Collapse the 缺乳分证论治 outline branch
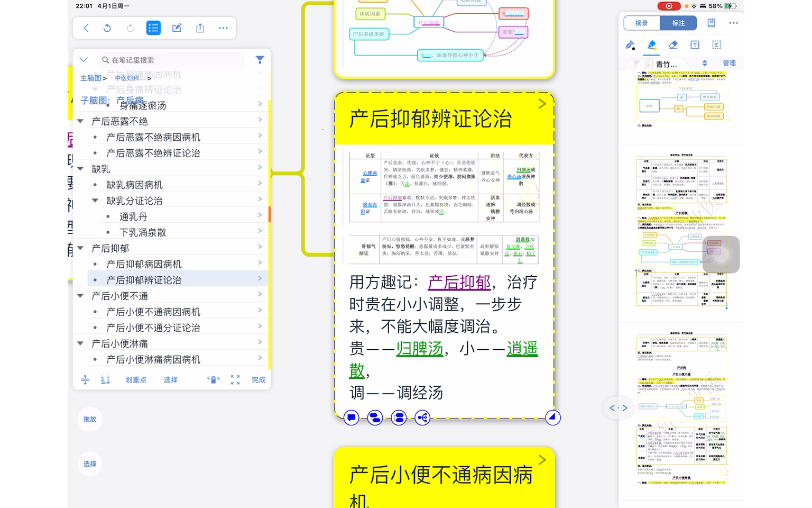 click(x=95, y=201)
